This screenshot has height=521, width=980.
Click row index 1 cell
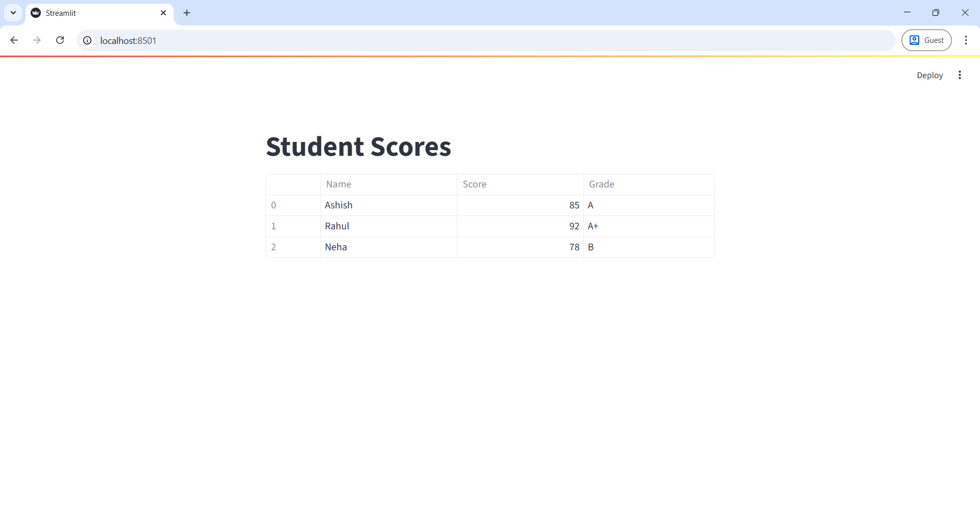click(x=293, y=226)
